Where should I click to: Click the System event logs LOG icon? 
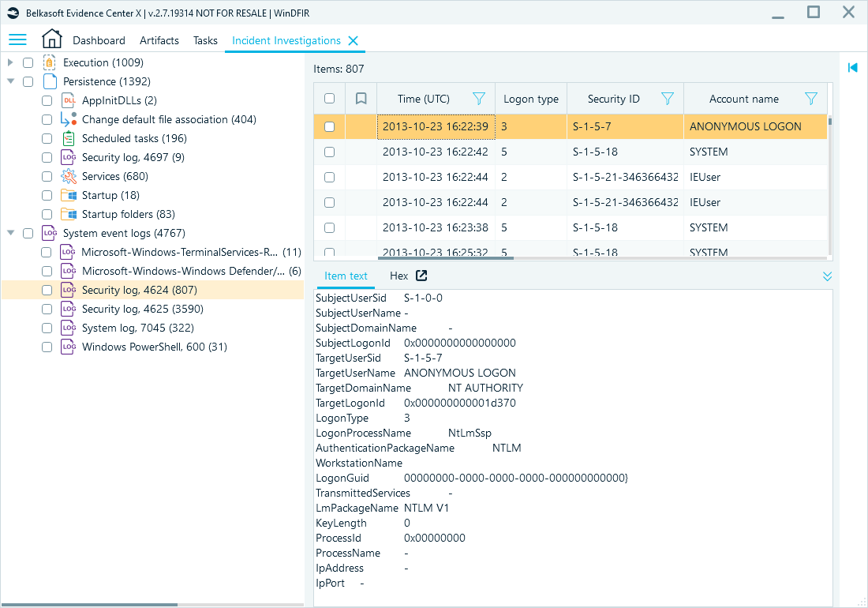click(x=50, y=233)
